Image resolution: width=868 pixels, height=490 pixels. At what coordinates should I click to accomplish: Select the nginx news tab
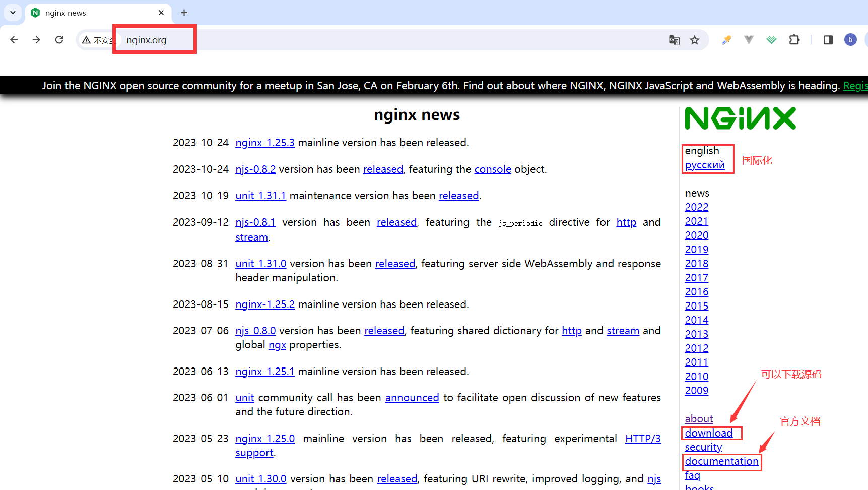[98, 13]
